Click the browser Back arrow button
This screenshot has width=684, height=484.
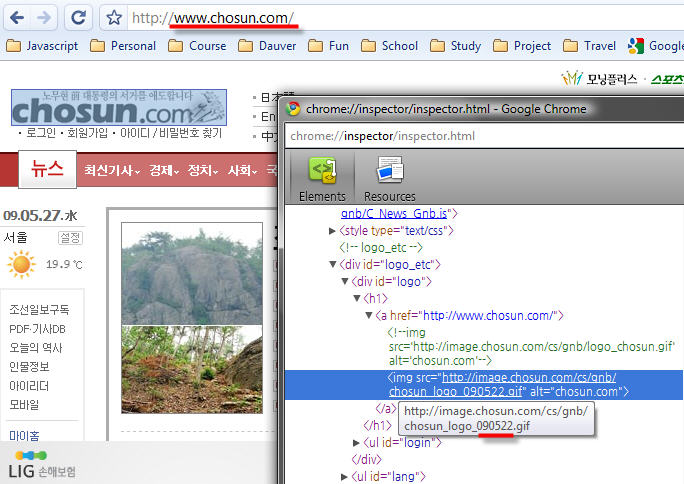coord(17,17)
